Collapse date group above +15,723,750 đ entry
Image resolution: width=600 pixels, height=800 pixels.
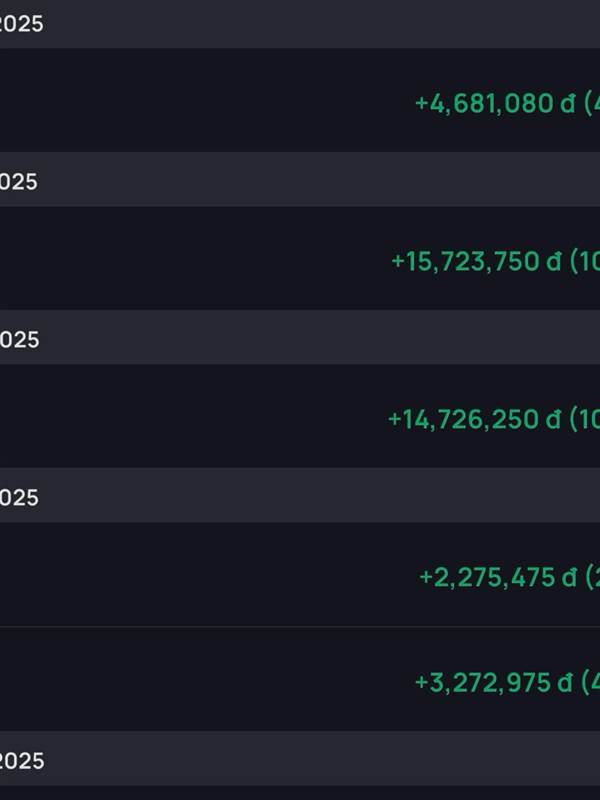tap(20, 181)
